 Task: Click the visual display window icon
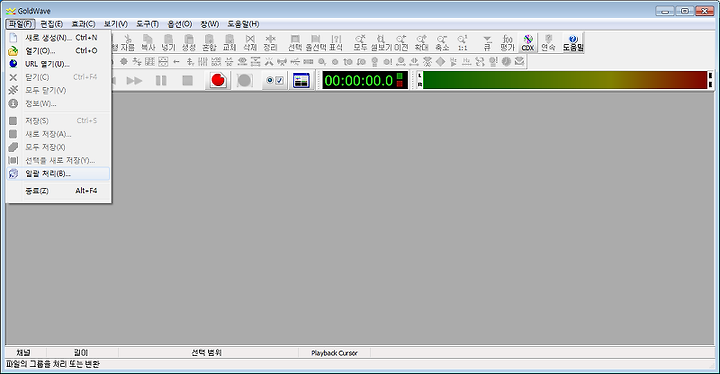click(x=301, y=80)
